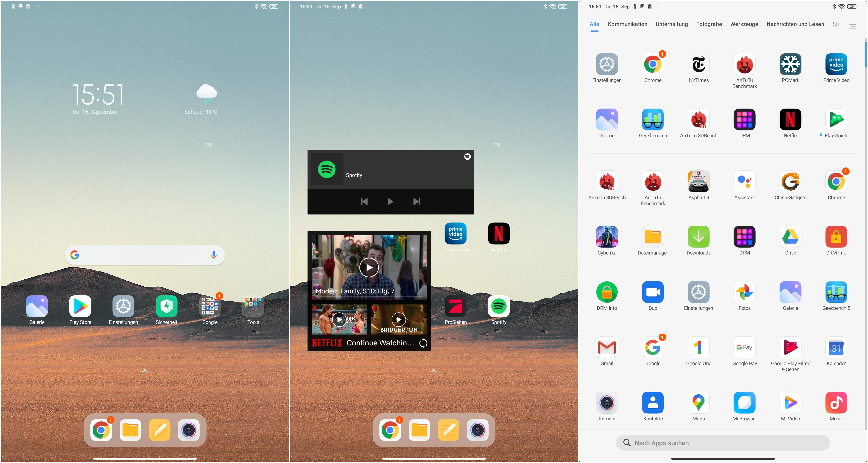Open Musik app

coord(836,402)
